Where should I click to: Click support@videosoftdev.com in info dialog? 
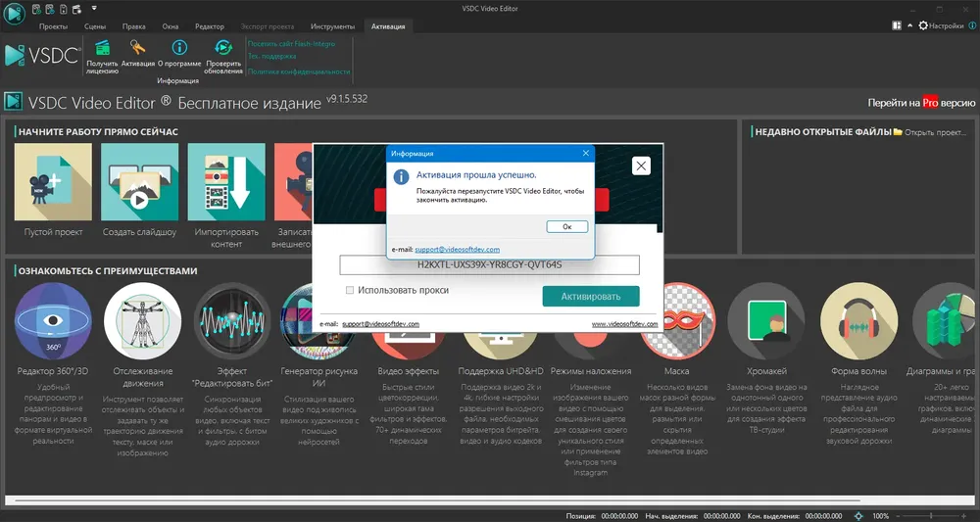457,249
